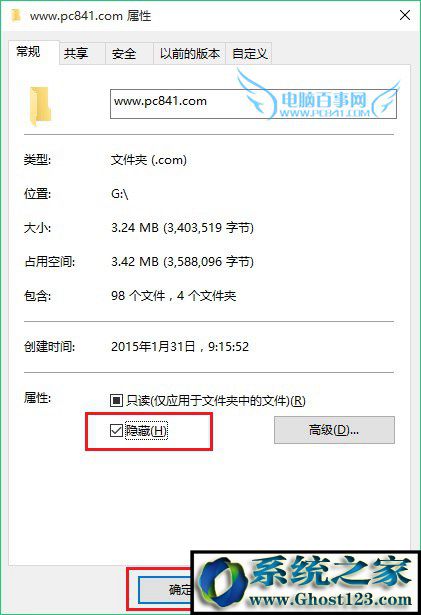Screen dimensions: 421x615
Task: Click the wing watermark logo
Action: (318, 94)
